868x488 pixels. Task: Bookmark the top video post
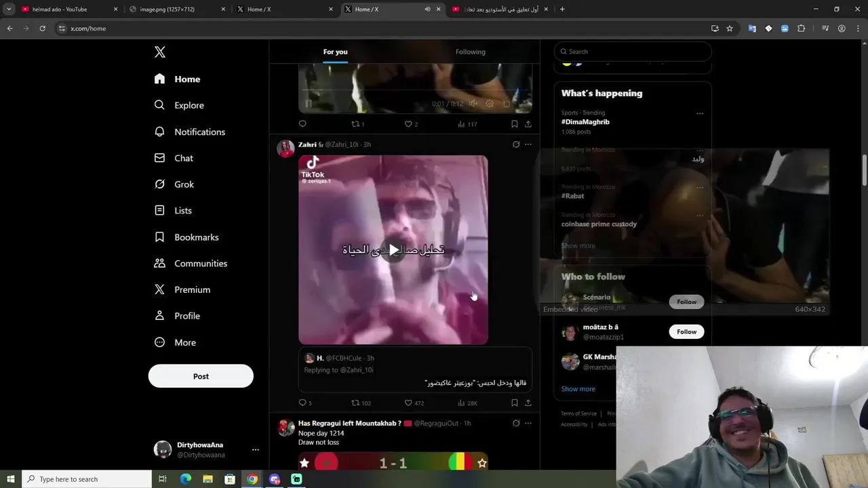[514, 124]
